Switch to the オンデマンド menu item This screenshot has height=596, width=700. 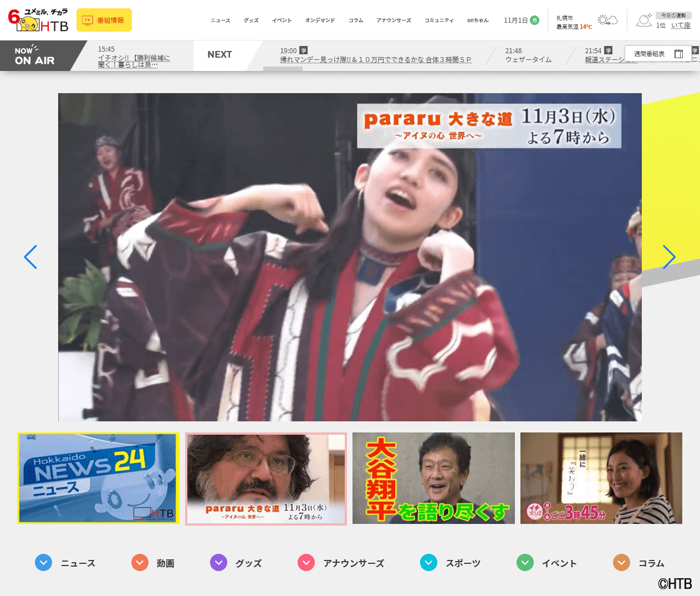[320, 19]
